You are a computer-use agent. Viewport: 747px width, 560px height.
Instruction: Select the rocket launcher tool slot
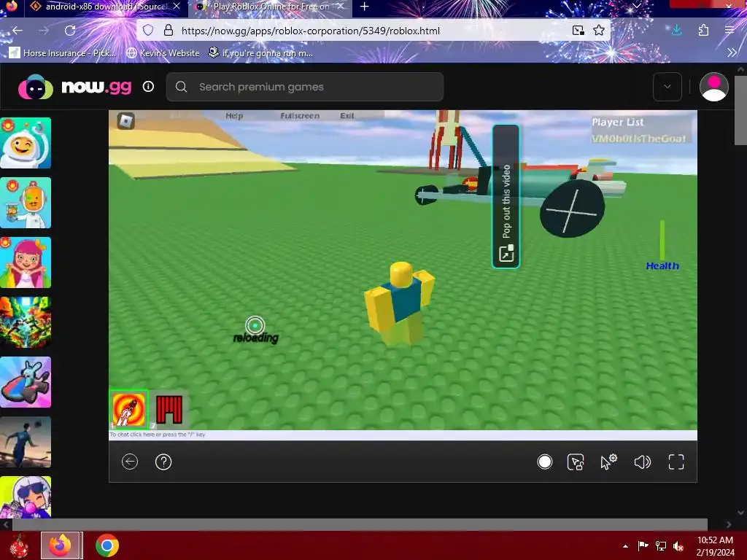(128, 409)
